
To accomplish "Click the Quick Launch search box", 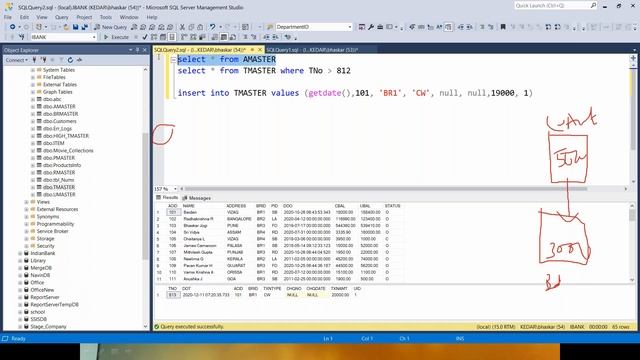I will tap(555, 6).
